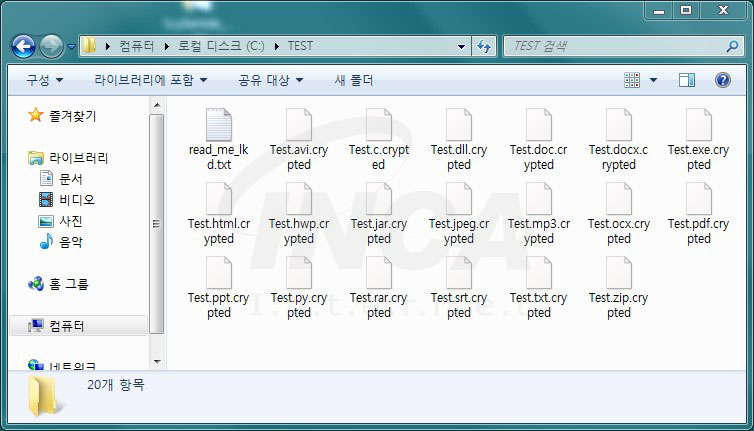Select the Test.ppt.crypted file icon
The height and width of the screenshot is (431, 754).
[219, 273]
